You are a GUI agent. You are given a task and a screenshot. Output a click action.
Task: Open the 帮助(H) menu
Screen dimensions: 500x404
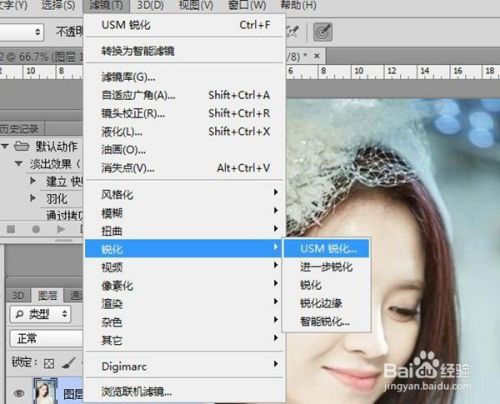(298, 5)
